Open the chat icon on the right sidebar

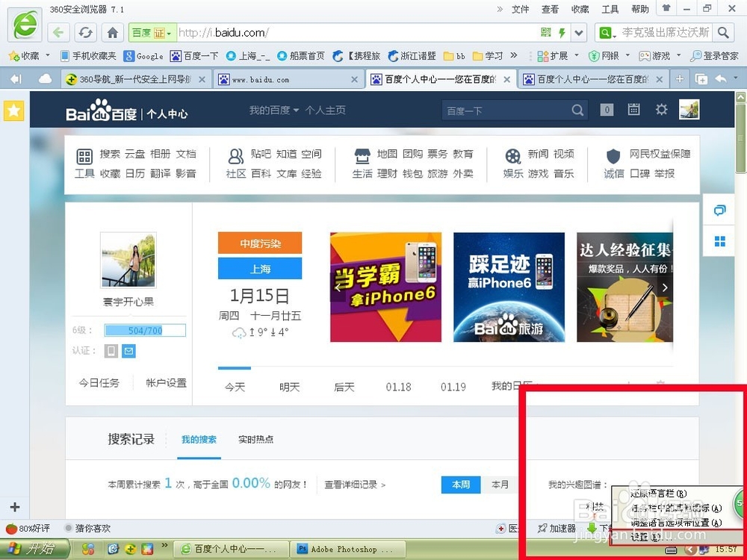(719, 211)
